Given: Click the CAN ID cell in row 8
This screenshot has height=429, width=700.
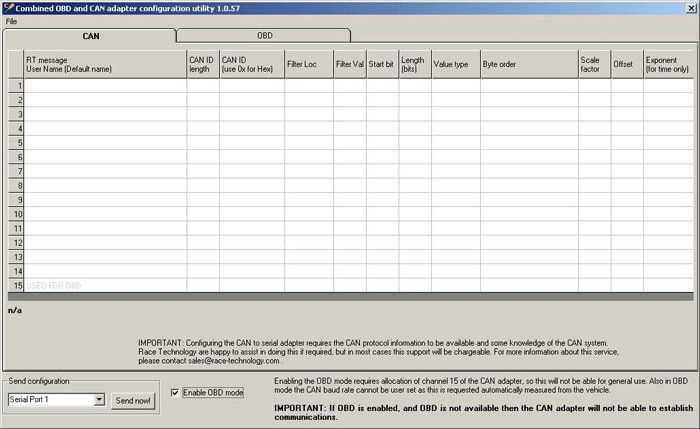Looking at the screenshot, I should click(x=251, y=186).
